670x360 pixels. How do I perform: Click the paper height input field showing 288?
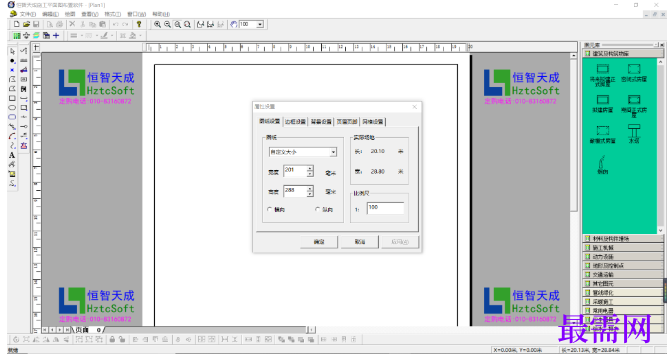pyautogui.click(x=295, y=191)
